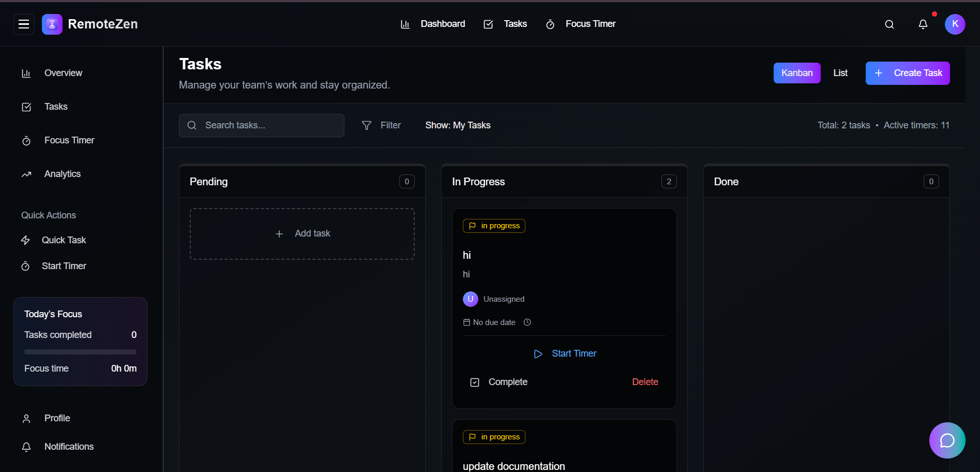This screenshot has height=472, width=980.
Task: Open the hi task card title
Action: pyautogui.click(x=467, y=255)
